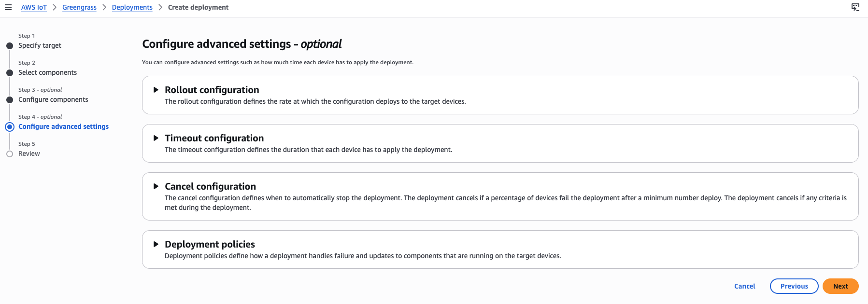
Task: Jump to Select components step
Action: (x=47, y=72)
